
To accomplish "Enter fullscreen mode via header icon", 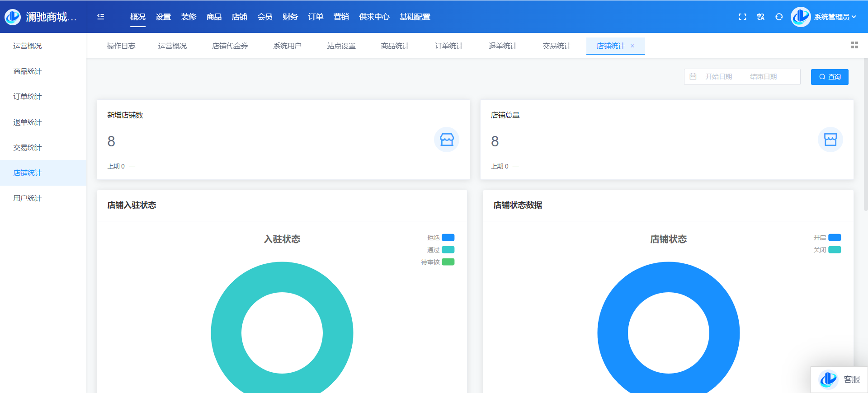I will pos(742,17).
